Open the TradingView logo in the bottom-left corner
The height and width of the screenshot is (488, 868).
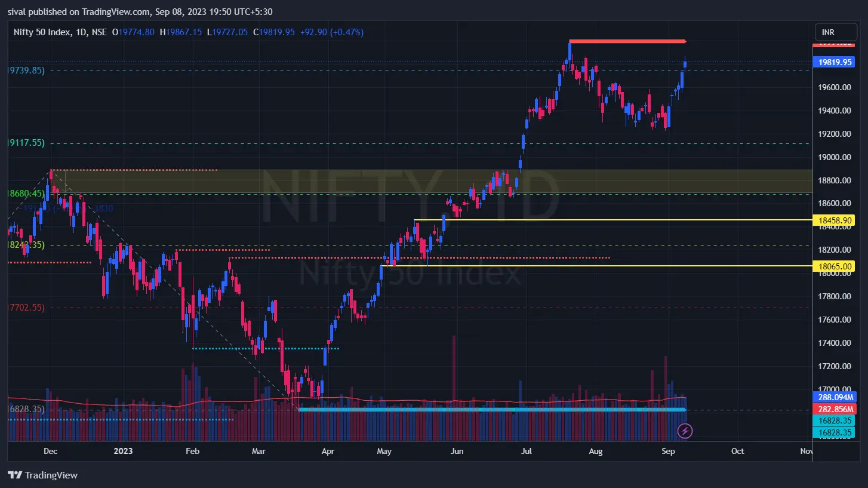[x=42, y=475]
